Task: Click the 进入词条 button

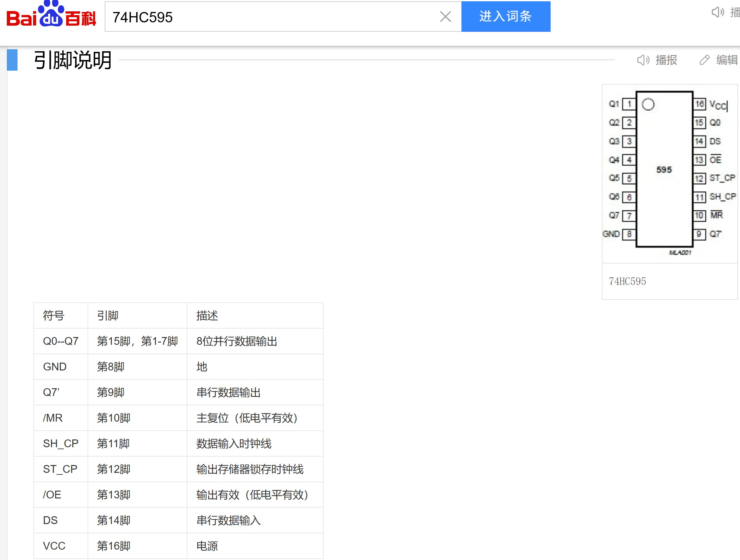Action: coord(506,17)
